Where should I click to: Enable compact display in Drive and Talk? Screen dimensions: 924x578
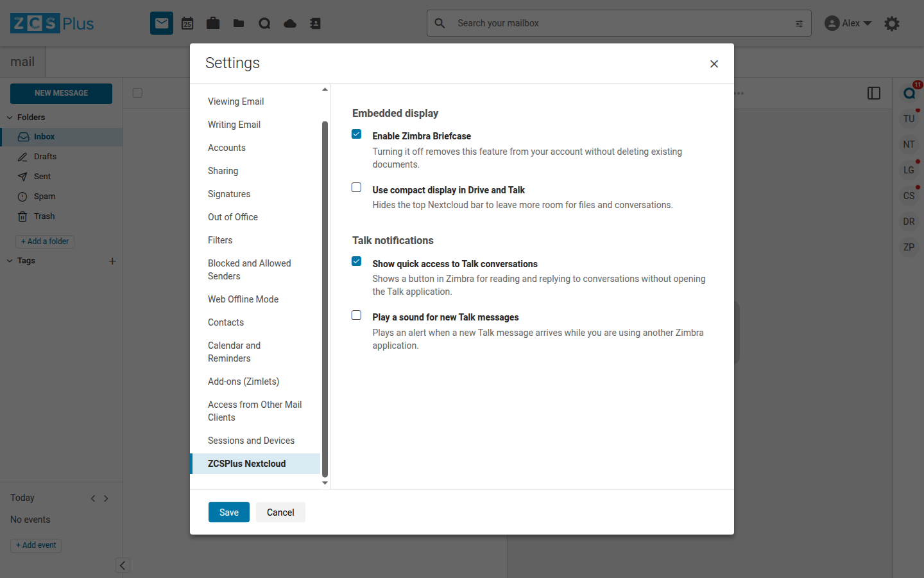(x=357, y=188)
